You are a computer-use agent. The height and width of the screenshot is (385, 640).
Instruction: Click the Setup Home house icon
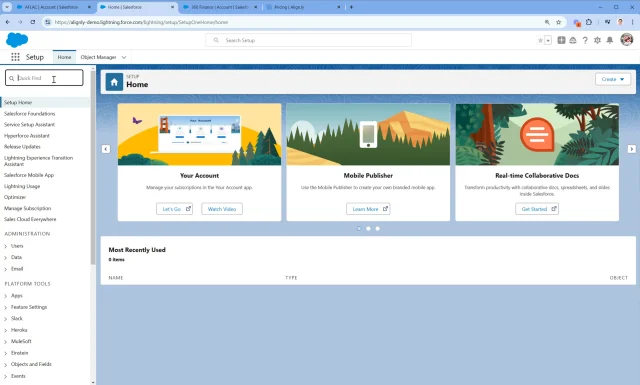coord(114,82)
